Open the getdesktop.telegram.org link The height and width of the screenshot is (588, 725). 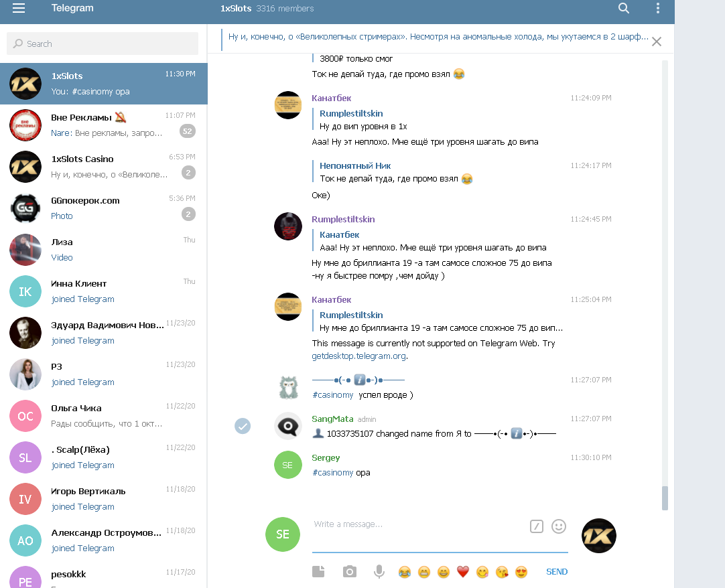tap(359, 356)
